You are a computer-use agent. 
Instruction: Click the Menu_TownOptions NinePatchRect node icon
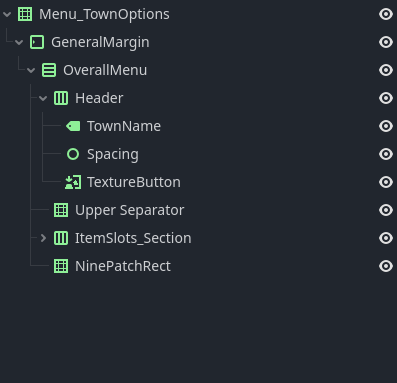(x=25, y=14)
